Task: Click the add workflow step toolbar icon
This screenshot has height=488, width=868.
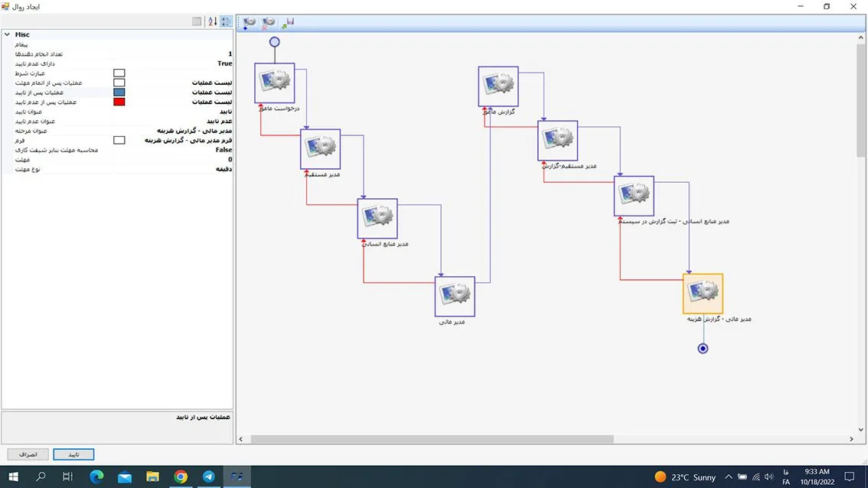Action: (249, 23)
